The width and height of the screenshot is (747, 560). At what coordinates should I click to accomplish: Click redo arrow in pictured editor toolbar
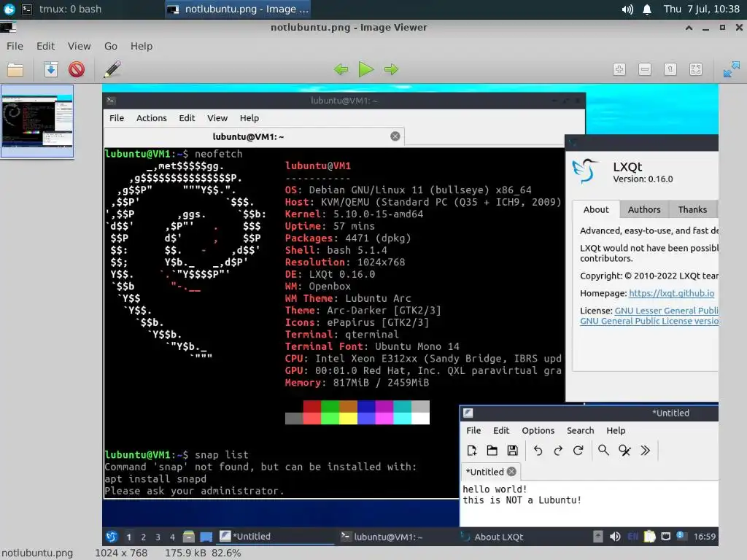(558, 451)
